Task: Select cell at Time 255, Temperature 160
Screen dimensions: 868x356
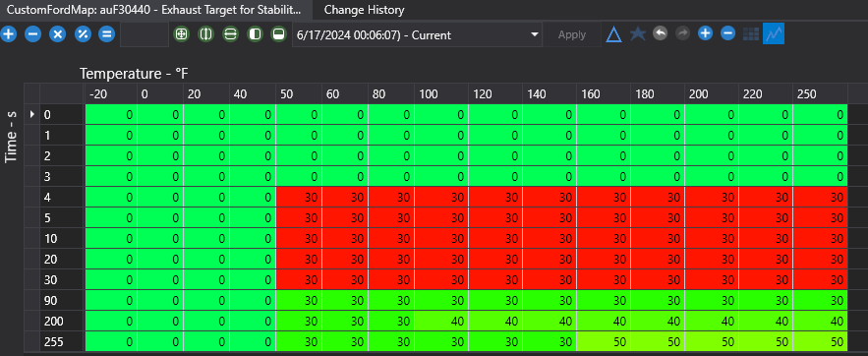Action: coord(604,342)
